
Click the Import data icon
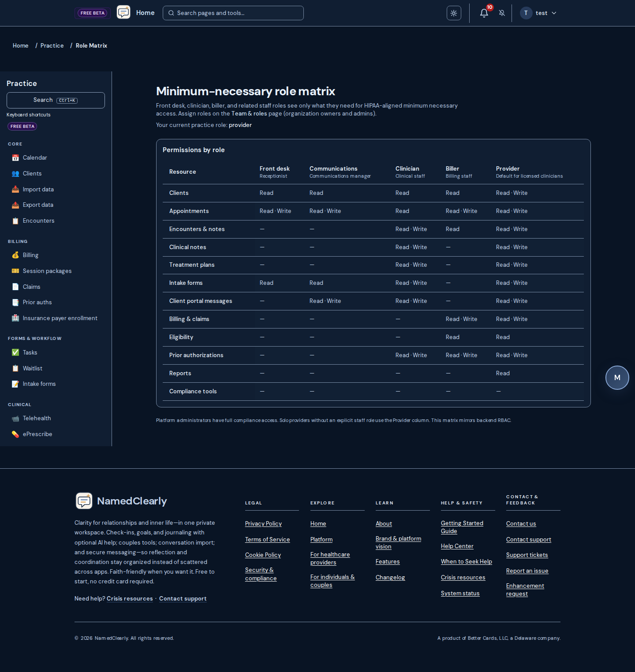15,190
